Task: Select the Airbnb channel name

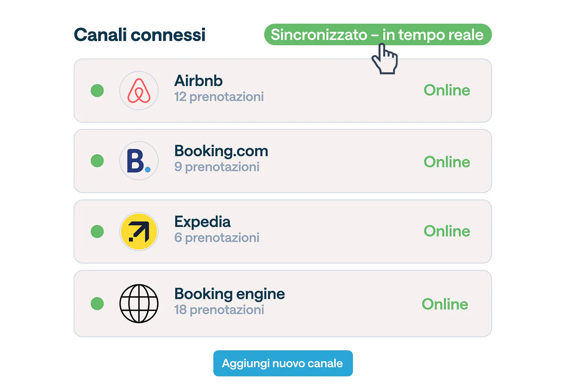Action: (198, 81)
